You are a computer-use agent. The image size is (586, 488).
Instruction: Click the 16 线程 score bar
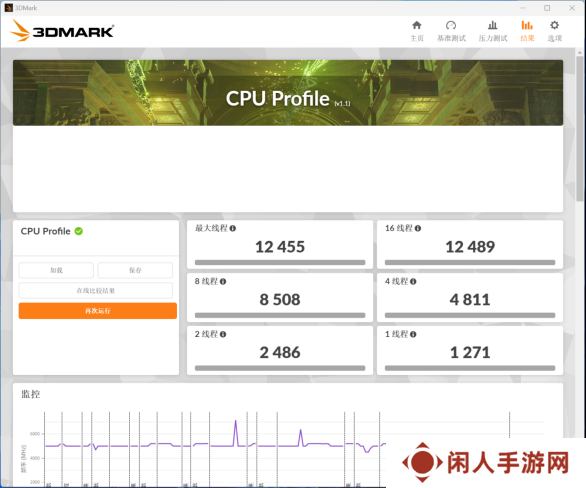coord(470,262)
